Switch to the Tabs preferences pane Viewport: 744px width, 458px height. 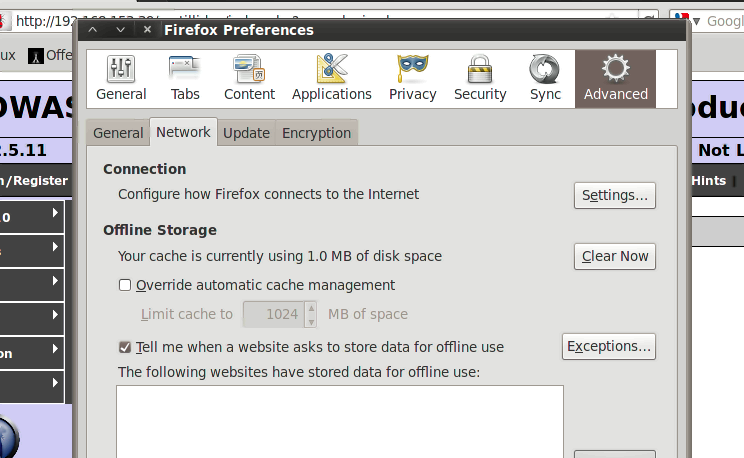[185, 78]
